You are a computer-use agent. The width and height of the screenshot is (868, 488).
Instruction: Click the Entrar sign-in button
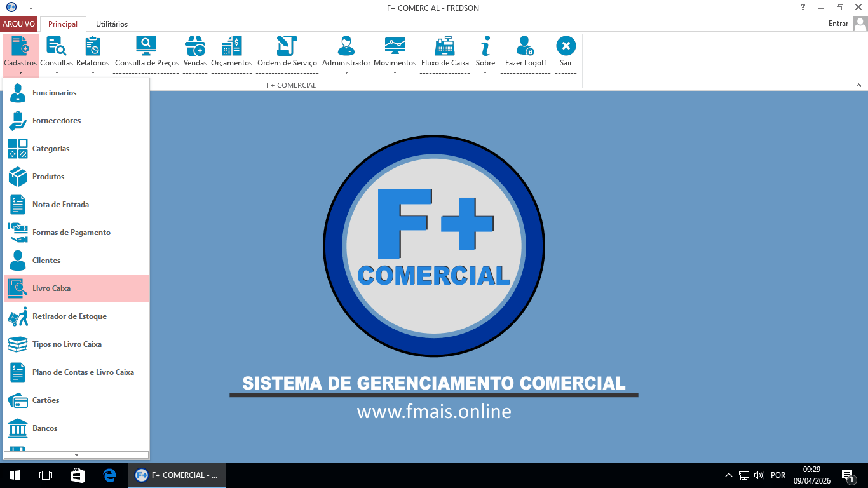(x=839, y=24)
